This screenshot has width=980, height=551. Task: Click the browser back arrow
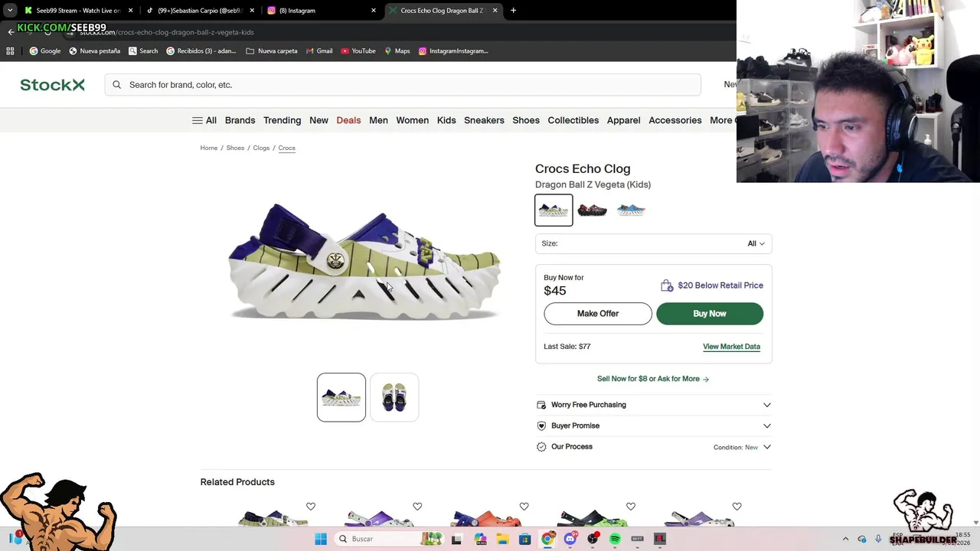tap(11, 32)
